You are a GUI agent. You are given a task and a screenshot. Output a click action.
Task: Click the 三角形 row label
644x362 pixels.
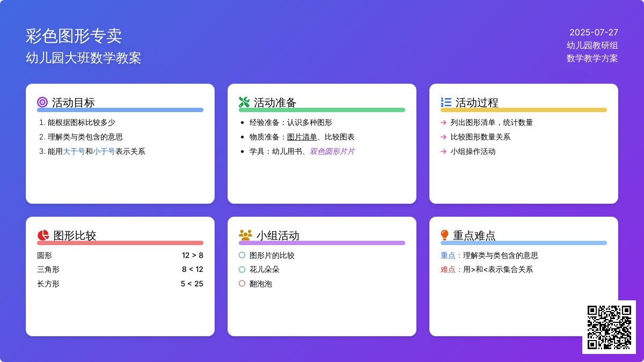[48, 269]
